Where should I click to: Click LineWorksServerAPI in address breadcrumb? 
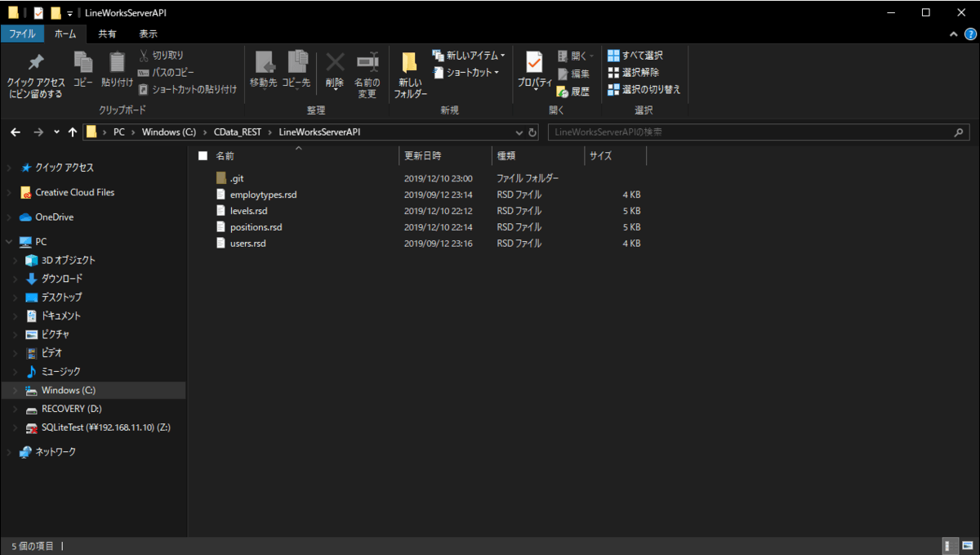tap(318, 132)
